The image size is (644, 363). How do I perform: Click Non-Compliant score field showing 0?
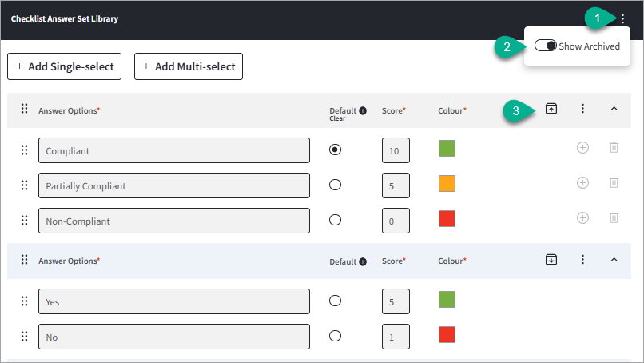click(396, 221)
